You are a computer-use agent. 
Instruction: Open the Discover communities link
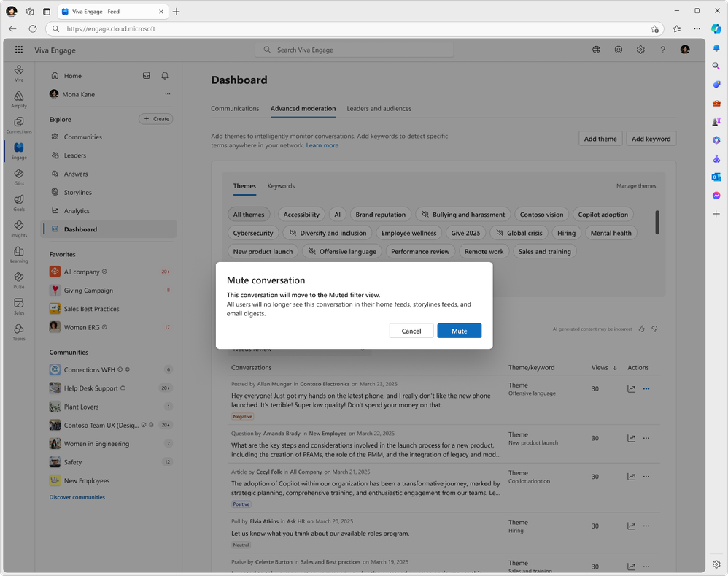[77, 497]
